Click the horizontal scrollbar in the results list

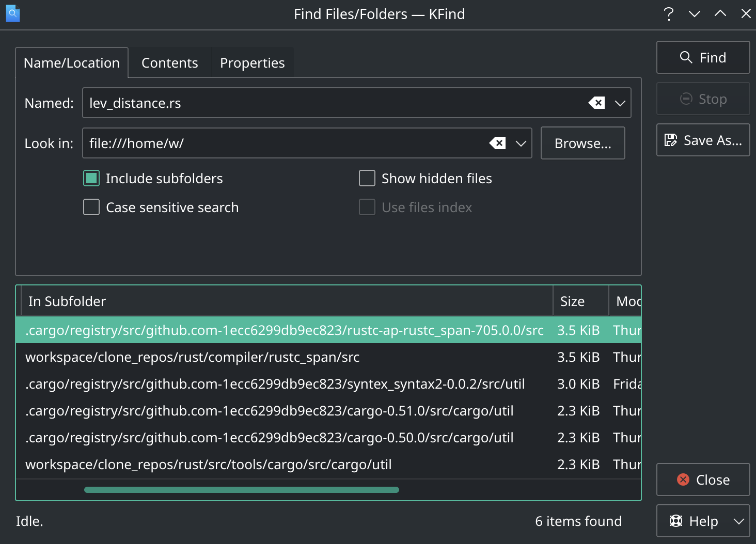click(241, 490)
